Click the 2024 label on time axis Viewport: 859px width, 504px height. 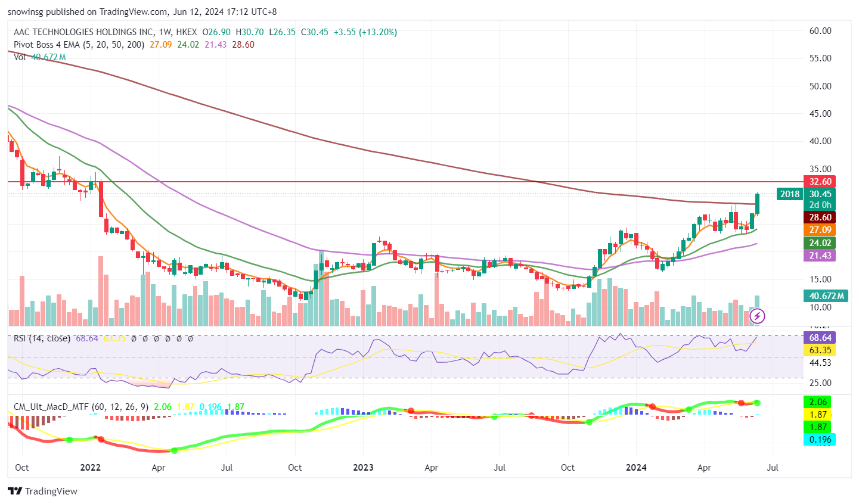636,468
